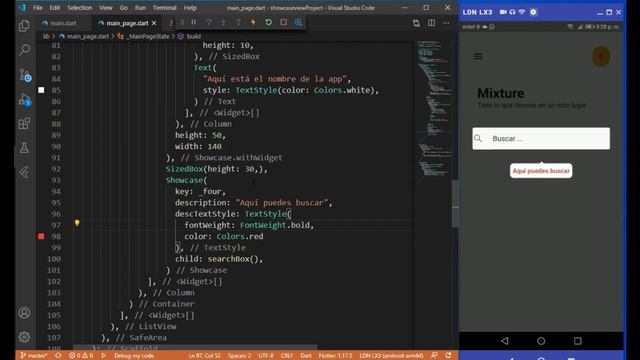This screenshot has height=360, width=640.
Task: Expand the lib breadcrumb
Action: [x=46, y=36]
